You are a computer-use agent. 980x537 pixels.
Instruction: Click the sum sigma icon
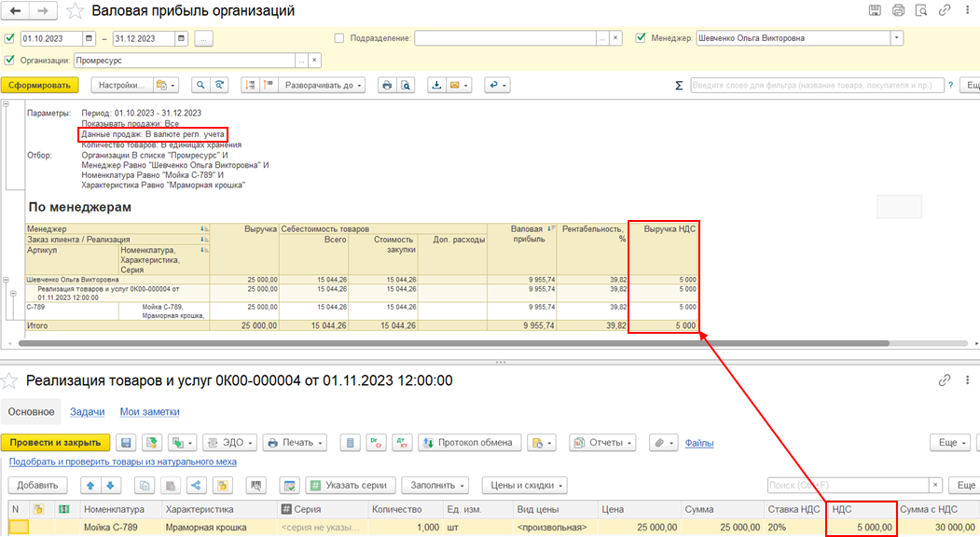(679, 86)
